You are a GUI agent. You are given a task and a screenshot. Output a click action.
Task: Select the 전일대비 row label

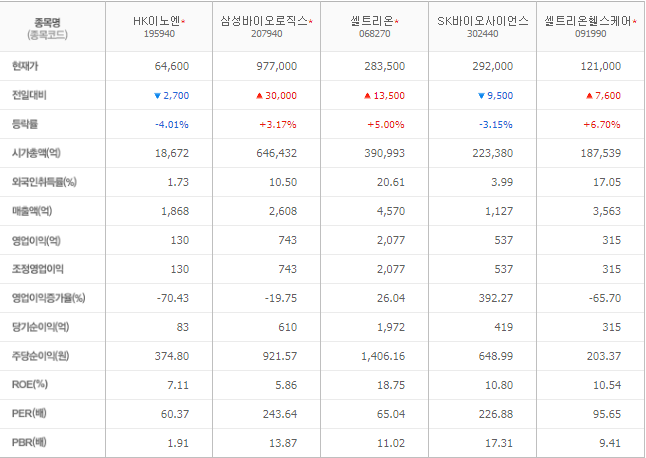(29, 95)
